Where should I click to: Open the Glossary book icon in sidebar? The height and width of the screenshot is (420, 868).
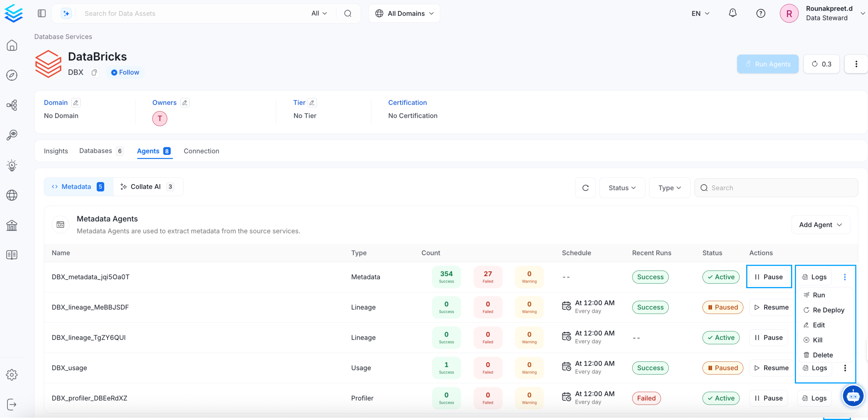12,255
